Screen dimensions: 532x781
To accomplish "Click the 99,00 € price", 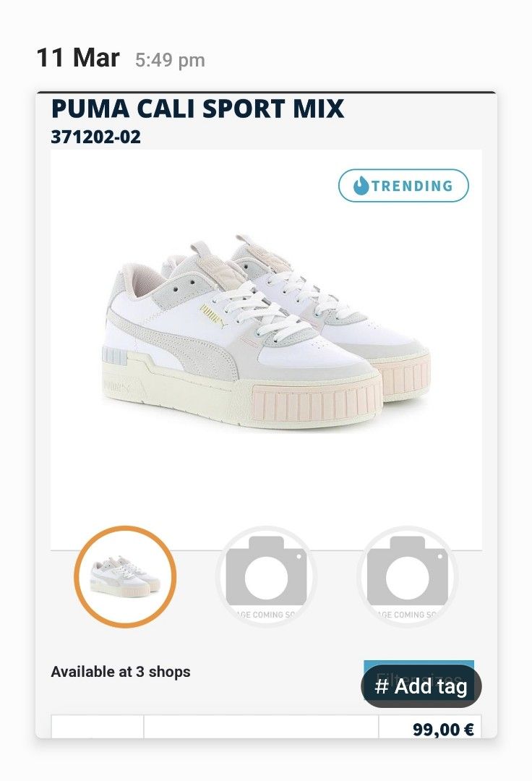I will click(443, 730).
